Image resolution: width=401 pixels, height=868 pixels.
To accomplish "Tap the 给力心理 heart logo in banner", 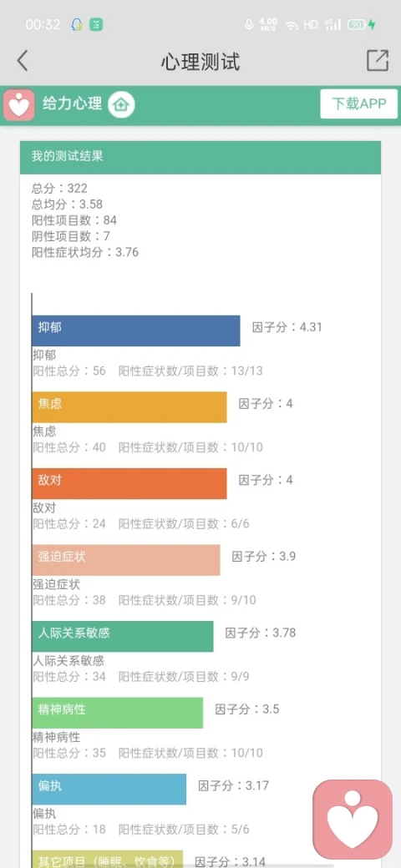I will tap(19, 104).
